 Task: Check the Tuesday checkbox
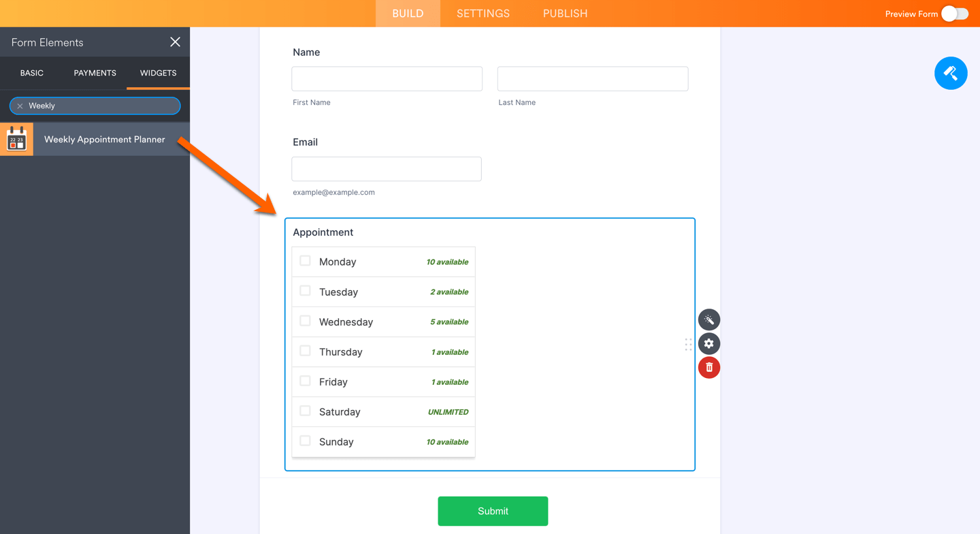pos(305,291)
